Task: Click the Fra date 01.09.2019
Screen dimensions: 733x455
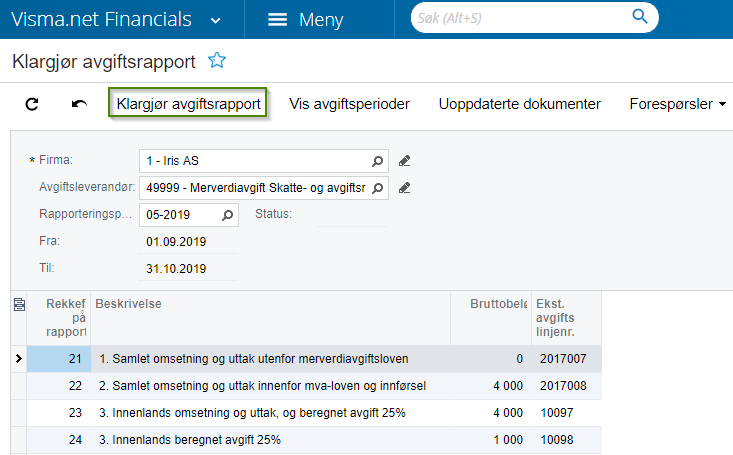Action: pyautogui.click(x=176, y=242)
